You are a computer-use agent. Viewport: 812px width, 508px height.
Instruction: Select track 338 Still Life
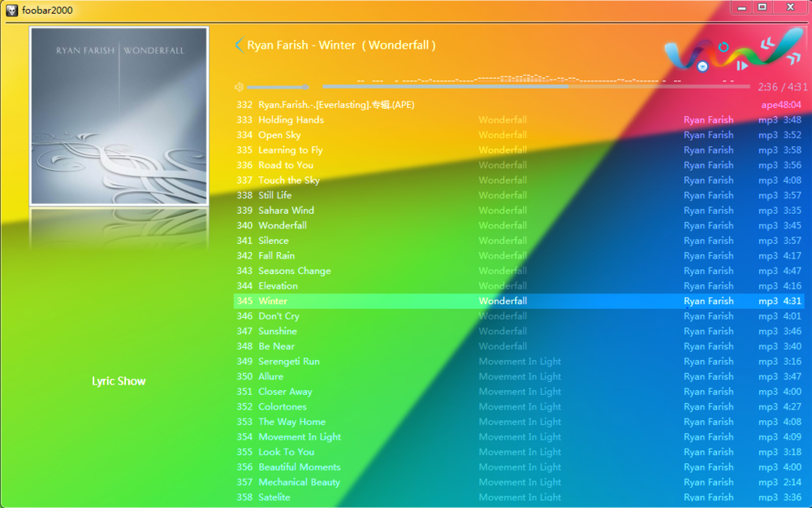pyautogui.click(x=520, y=195)
